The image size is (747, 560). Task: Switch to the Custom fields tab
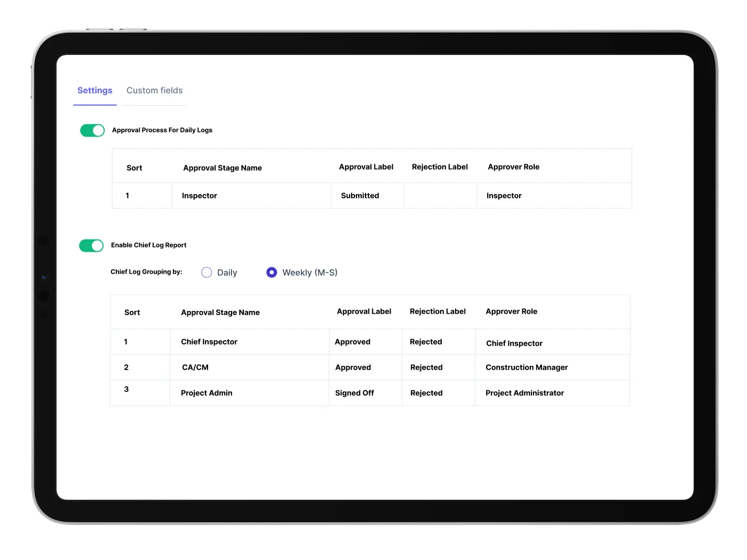click(154, 90)
